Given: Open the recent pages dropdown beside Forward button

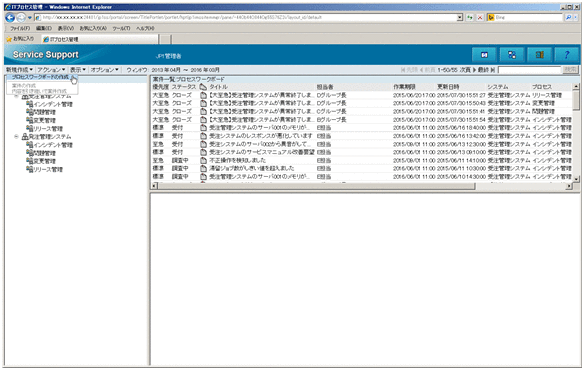Looking at the screenshot, I should tap(29, 18).
